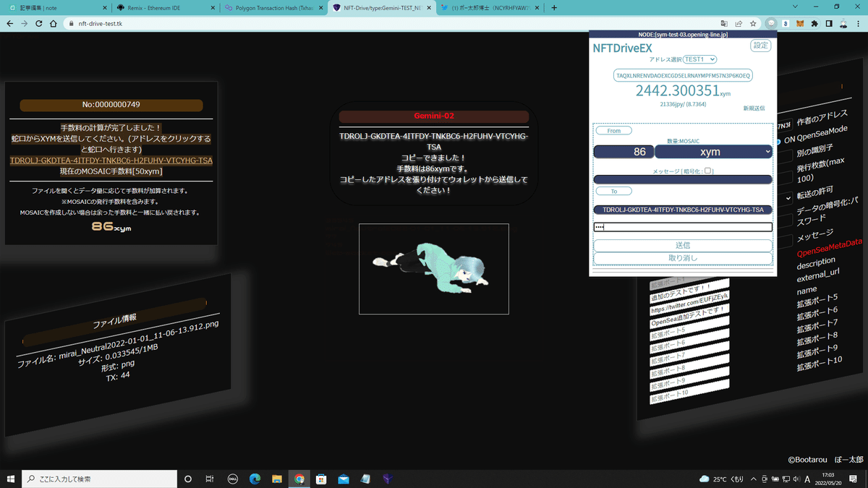The image size is (868, 488).
Task: Click the orange TDROLJ-GKDTEA address link
Action: click(111, 160)
